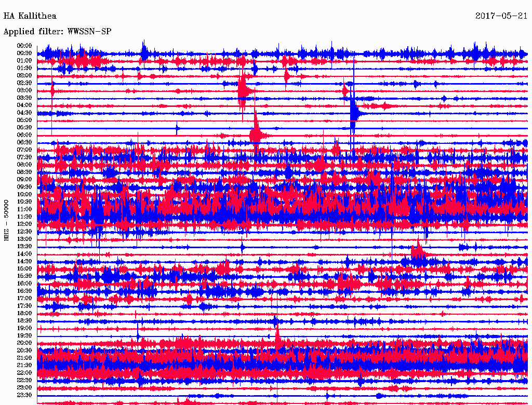Click the "05:00" time label
Viewport: 532px width, 405px height.
(x=24, y=120)
